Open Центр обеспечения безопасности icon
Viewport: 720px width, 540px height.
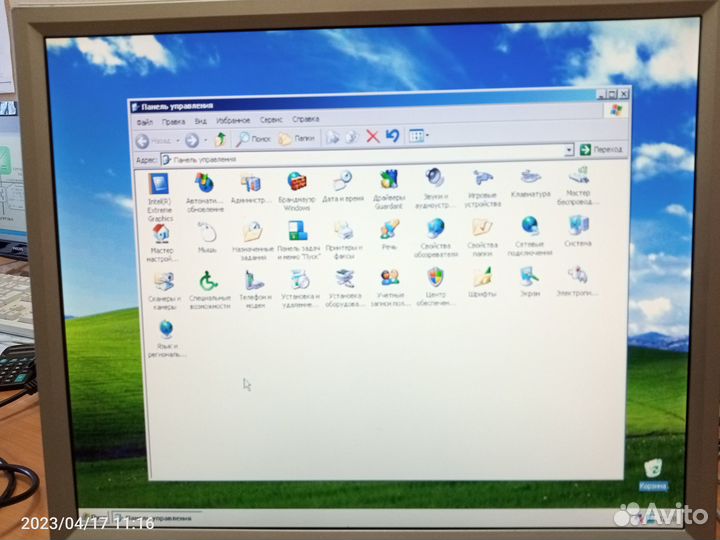click(x=435, y=287)
